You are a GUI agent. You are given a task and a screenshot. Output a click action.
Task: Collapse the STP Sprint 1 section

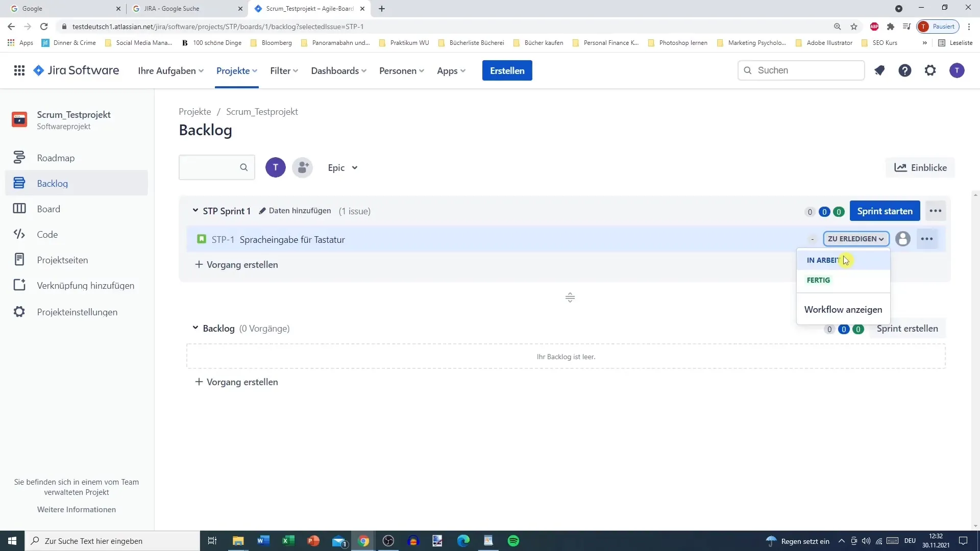click(x=195, y=210)
